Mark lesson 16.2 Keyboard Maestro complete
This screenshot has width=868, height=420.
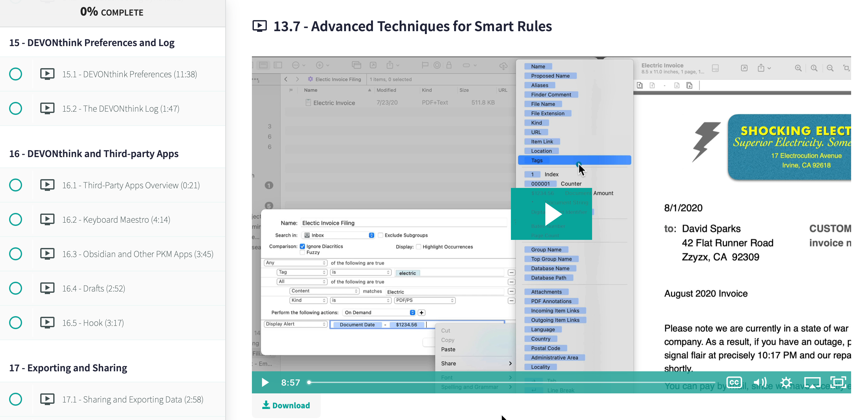(16, 219)
